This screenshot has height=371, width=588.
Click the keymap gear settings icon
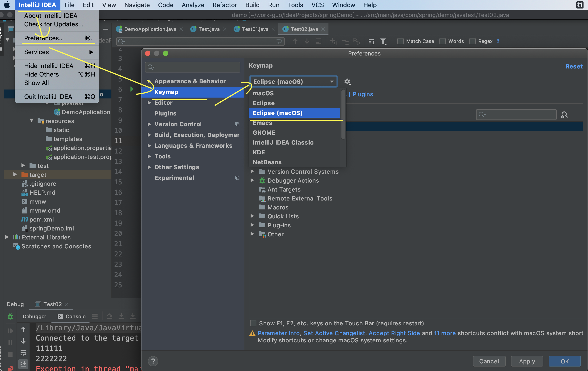(x=347, y=82)
